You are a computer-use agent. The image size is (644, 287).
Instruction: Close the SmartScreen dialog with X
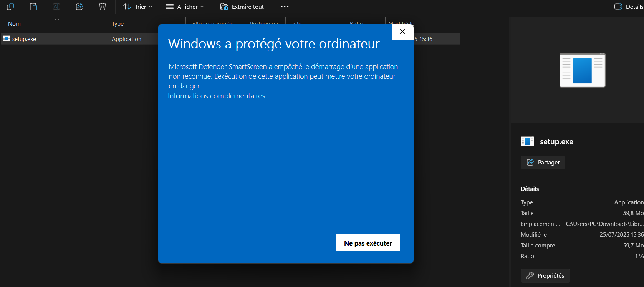[x=402, y=32]
